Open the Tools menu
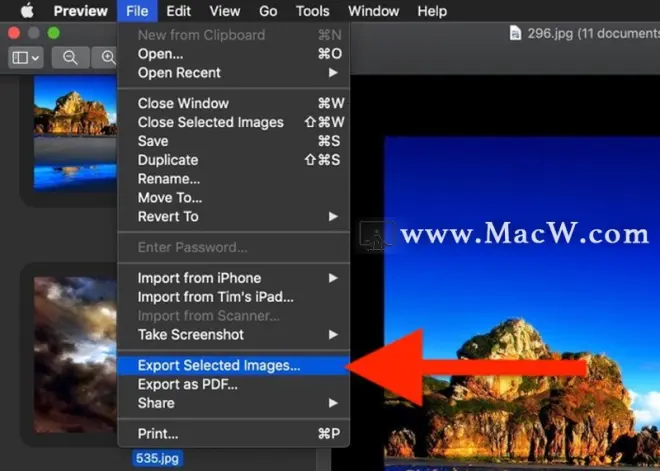The height and width of the screenshot is (471, 660). pyautogui.click(x=312, y=11)
